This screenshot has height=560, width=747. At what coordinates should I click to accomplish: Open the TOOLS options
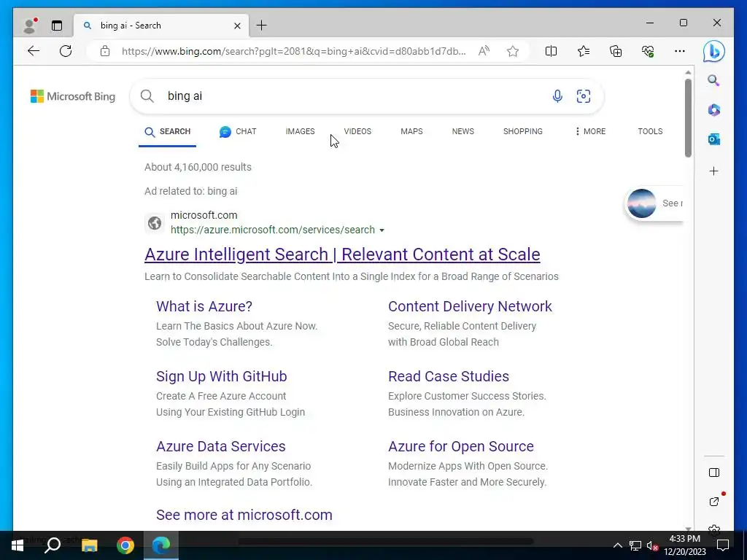tap(650, 131)
